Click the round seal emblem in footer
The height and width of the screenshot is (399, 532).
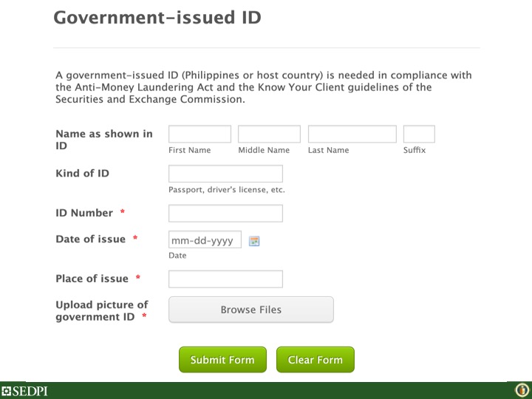[521, 390]
